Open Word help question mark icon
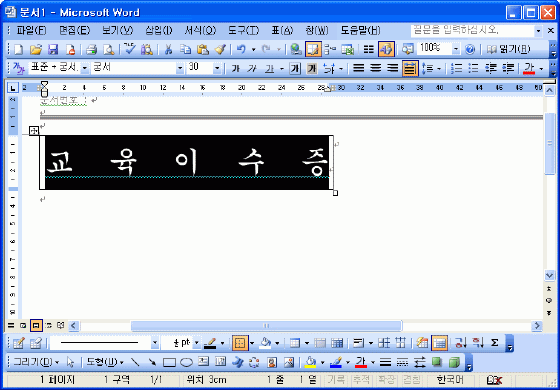Image resolution: width=560 pixels, height=390 pixels. 470,49
